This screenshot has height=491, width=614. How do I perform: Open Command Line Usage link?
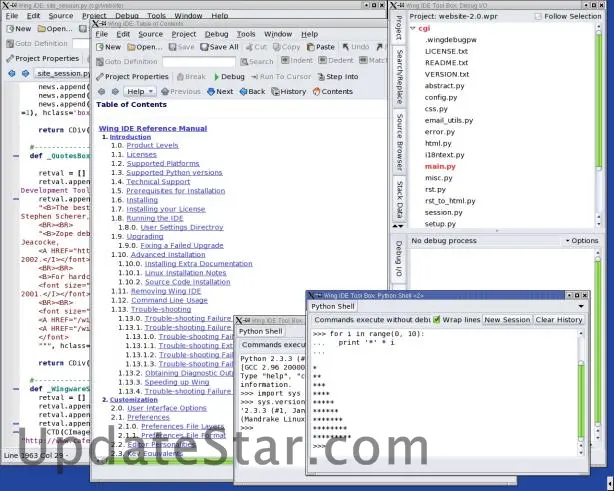[x=169, y=300]
